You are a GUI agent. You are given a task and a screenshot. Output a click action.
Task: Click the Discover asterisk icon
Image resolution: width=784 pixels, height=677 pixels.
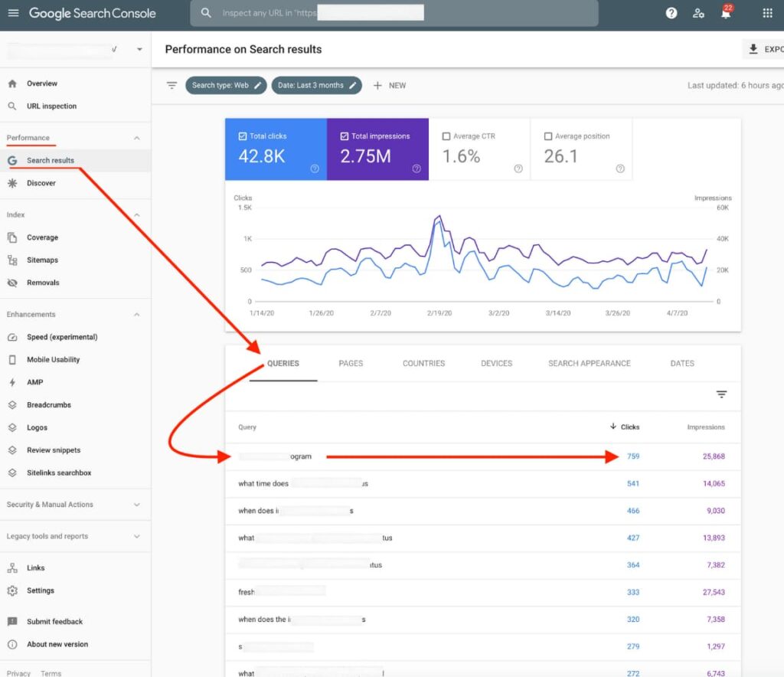(12, 183)
